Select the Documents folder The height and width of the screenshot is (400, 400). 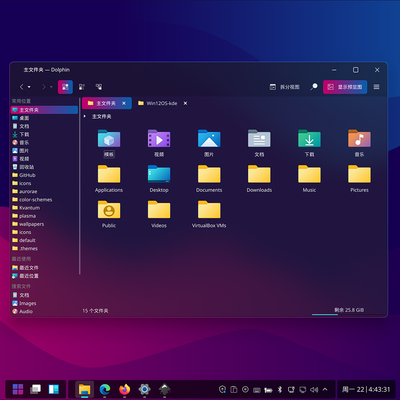click(x=209, y=174)
